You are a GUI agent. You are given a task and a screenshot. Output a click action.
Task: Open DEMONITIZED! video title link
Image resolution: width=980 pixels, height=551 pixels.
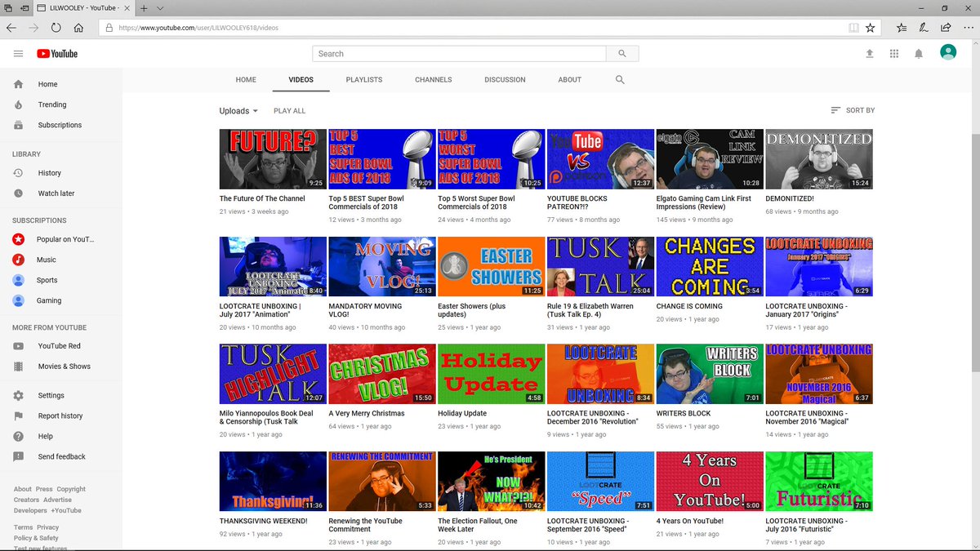pos(790,198)
